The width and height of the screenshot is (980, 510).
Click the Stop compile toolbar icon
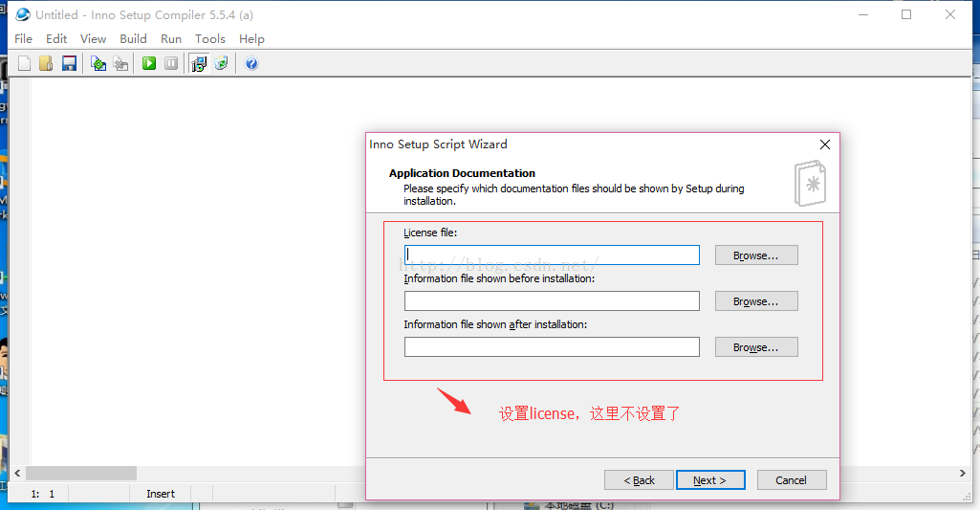tap(120, 63)
